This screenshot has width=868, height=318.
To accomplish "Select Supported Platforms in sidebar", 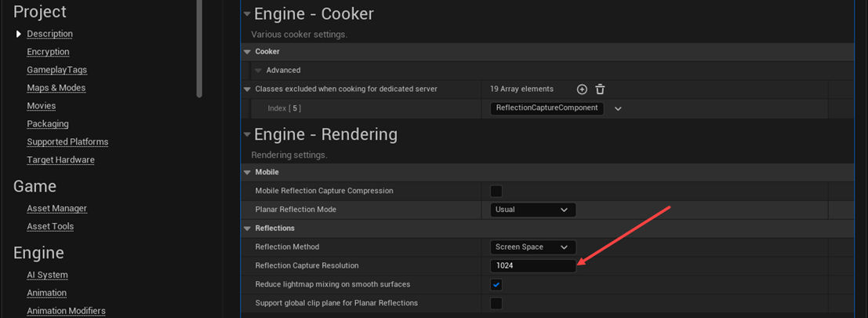I will click(x=67, y=142).
